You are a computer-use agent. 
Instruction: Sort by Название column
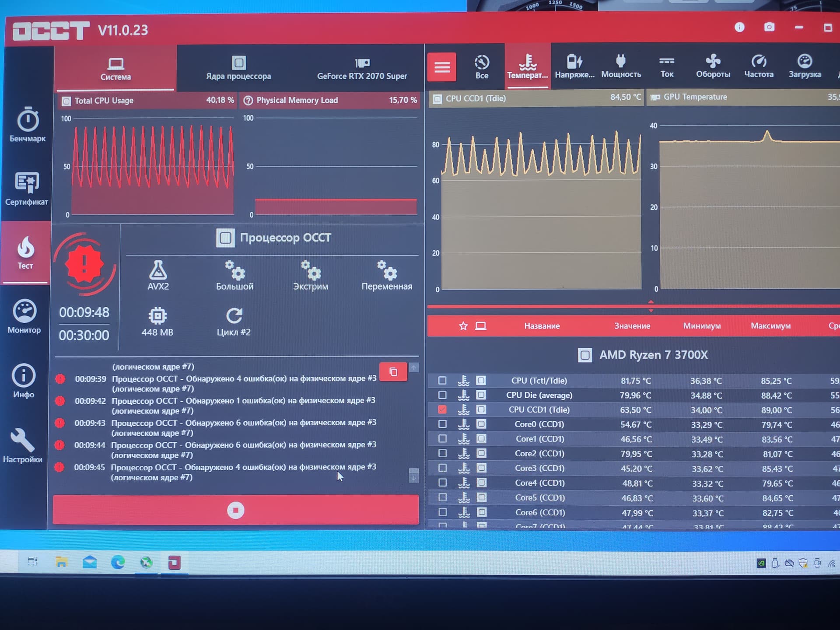(542, 326)
